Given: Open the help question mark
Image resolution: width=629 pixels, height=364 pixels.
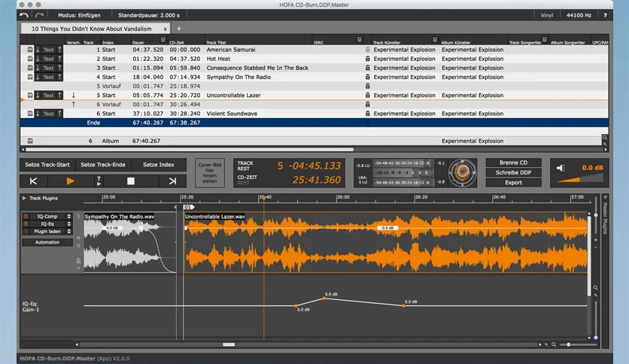Looking at the screenshot, I should 605,15.
